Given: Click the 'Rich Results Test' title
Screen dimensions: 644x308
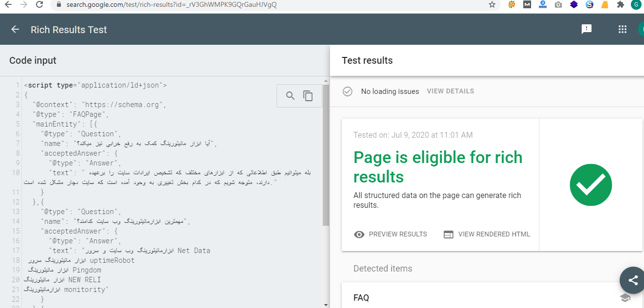Looking at the screenshot, I should click(x=69, y=30).
